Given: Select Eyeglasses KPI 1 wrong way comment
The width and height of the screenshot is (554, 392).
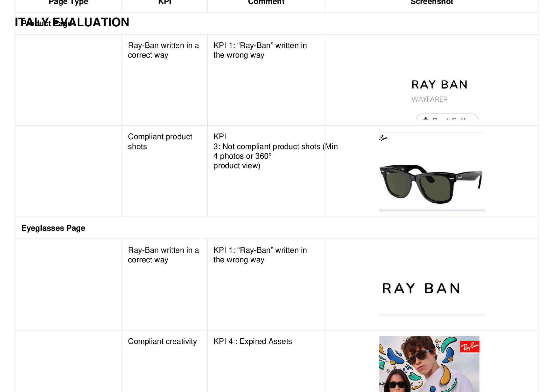Looking at the screenshot, I should click(x=260, y=255).
